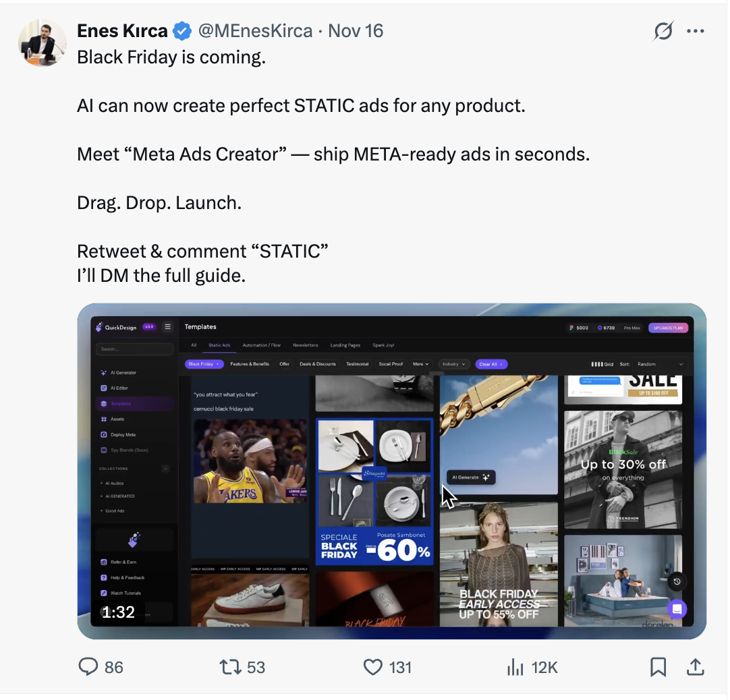730x700 pixels.
Task: Switch to the Static Ads tab
Action: click(219, 345)
